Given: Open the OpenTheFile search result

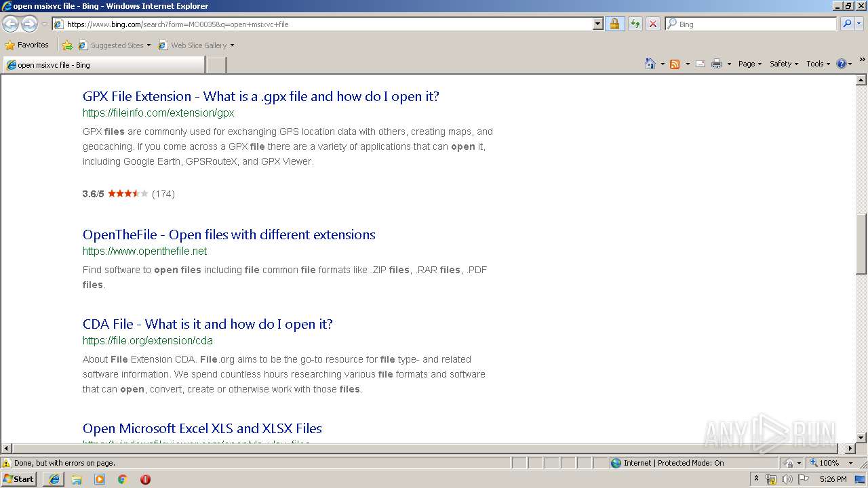Looking at the screenshot, I should (229, 235).
